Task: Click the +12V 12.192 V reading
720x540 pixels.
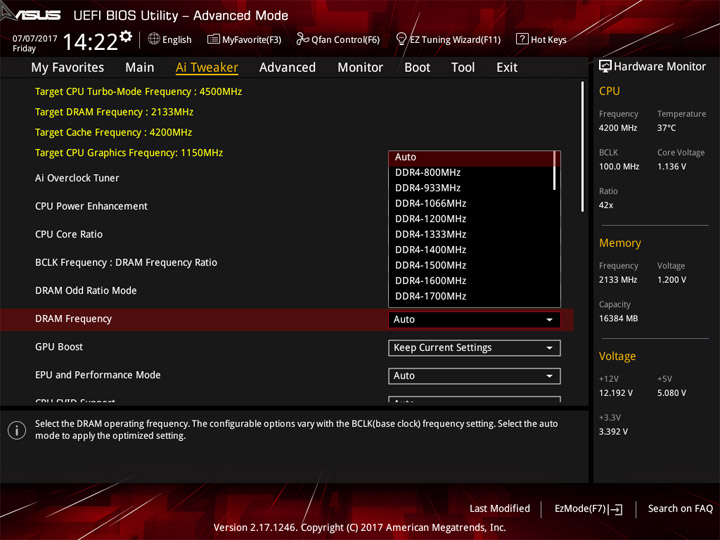Action: 615,393
